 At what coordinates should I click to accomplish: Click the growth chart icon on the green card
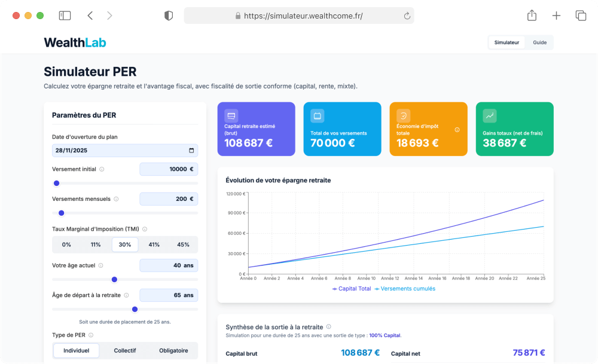point(490,115)
